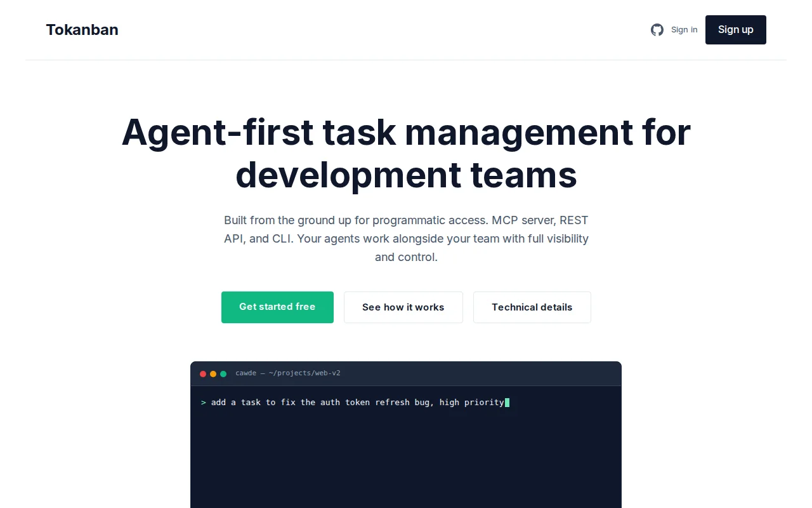Click the Tokanban logo
This screenshot has width=812, height=508.
point(82,30)
